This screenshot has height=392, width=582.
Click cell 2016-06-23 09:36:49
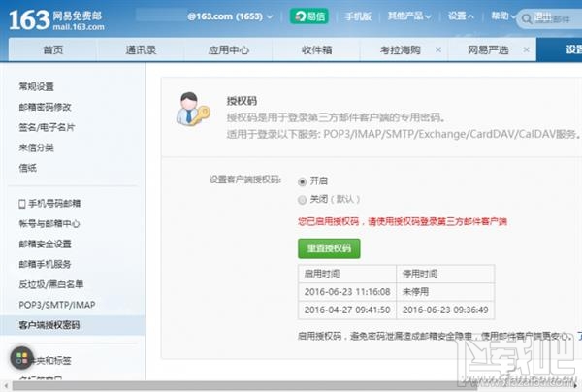pyautogui.click(x=445, y=310)
